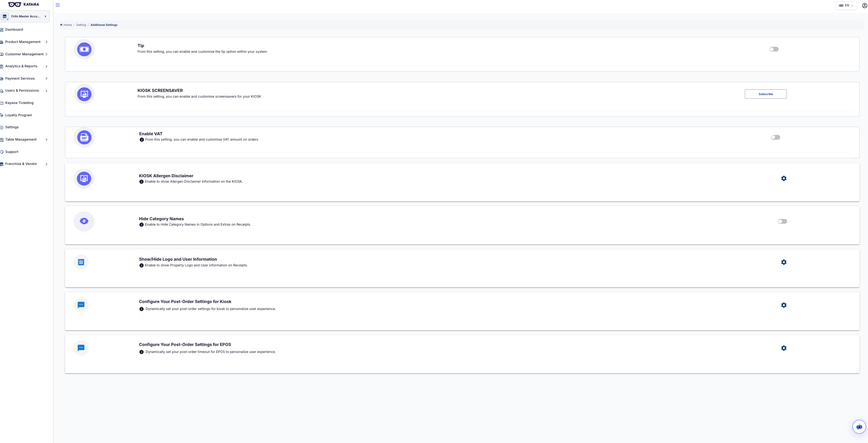Expand Analytics & Reports menu

24,66
